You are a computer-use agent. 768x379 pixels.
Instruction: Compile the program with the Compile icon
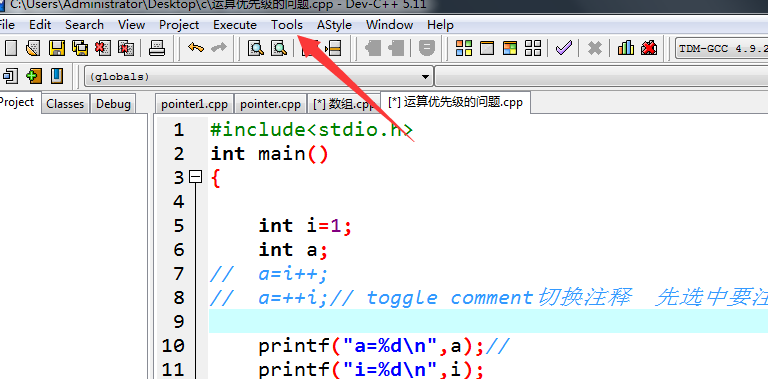coord(463,48)
